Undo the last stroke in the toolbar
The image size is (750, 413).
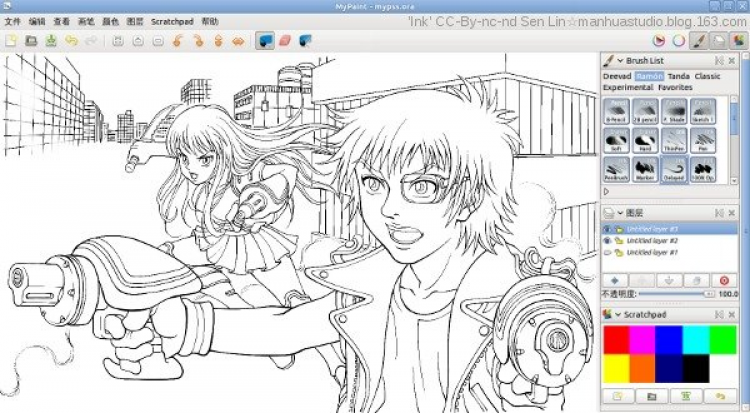pos(71,41)
